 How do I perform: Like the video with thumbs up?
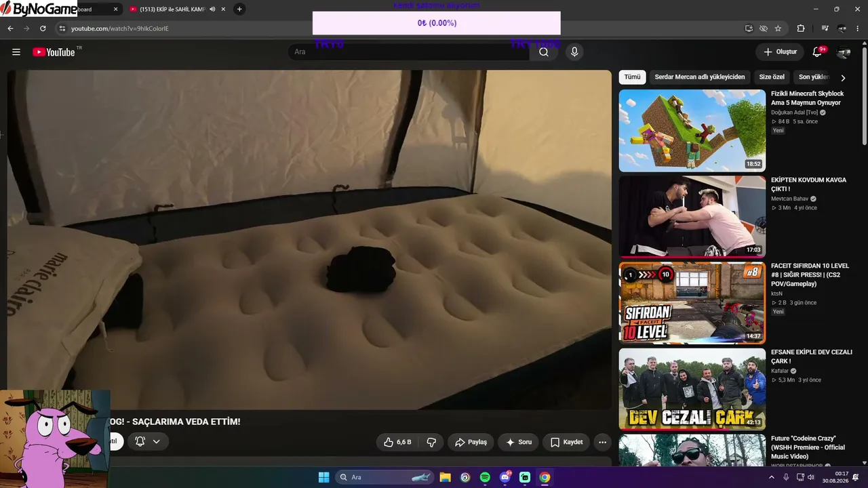(x=397, y=442)
